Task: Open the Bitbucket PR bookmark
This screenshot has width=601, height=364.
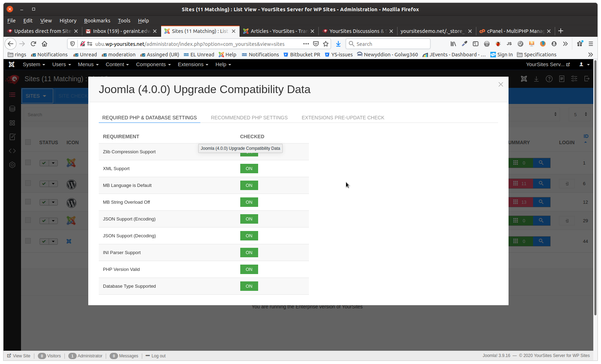Action: tap(302, 55)
